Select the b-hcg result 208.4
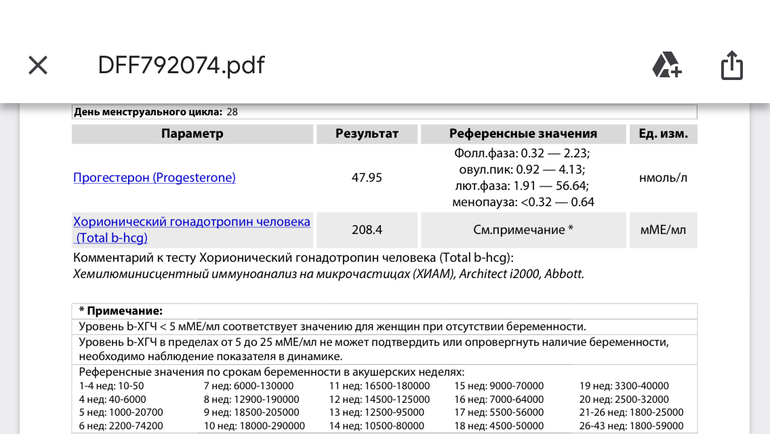This screenshot has width=770, height=434. coord(367,230)
